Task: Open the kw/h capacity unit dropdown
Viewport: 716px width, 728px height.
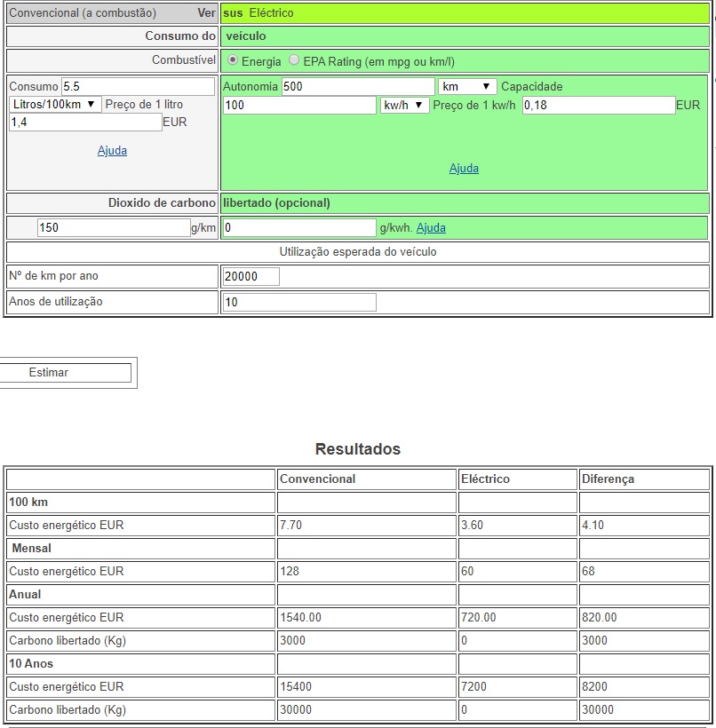Action: tap(404, 105)
